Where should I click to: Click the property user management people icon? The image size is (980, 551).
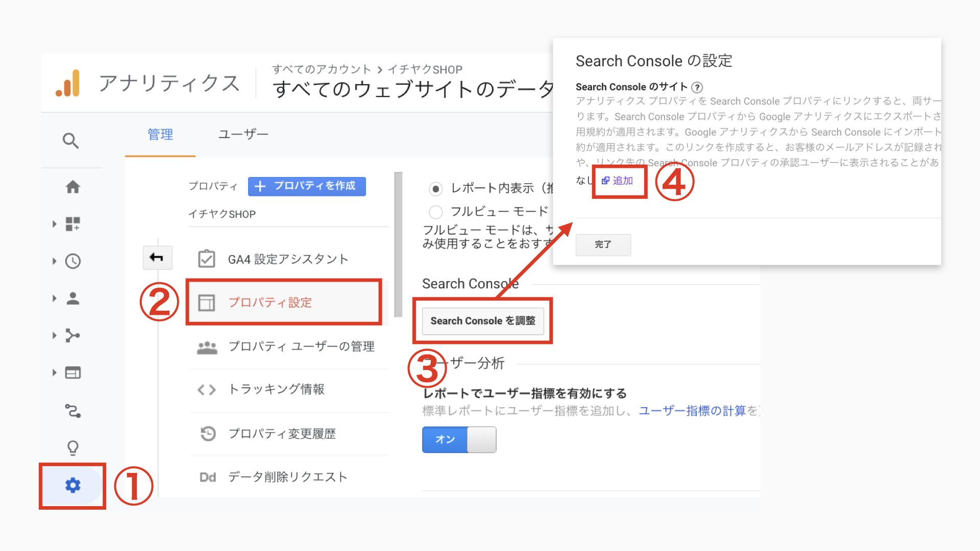207,347
